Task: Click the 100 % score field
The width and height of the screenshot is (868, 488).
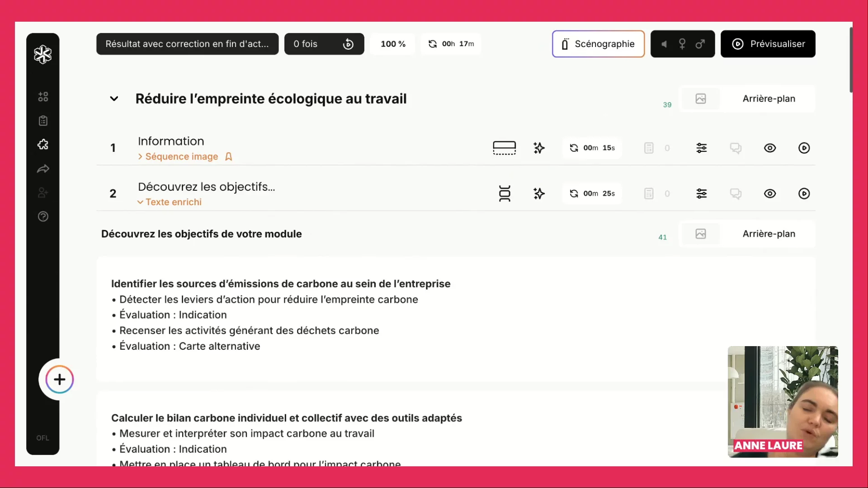Action: click(x=392, y=44)
